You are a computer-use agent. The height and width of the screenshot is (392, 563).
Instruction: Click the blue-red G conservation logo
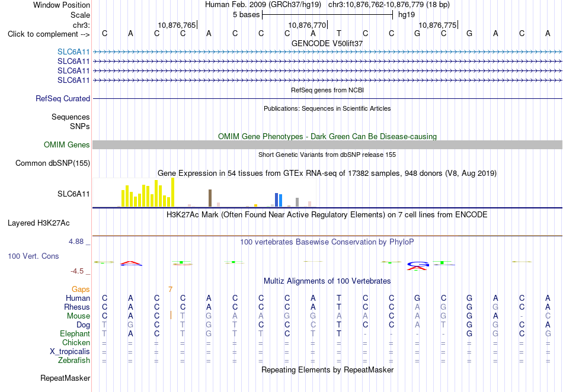click(x=418, y=266)
